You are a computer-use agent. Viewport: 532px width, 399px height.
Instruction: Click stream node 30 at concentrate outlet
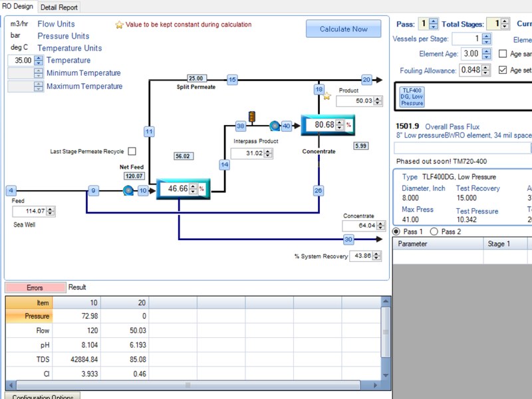tap(348, 239)
